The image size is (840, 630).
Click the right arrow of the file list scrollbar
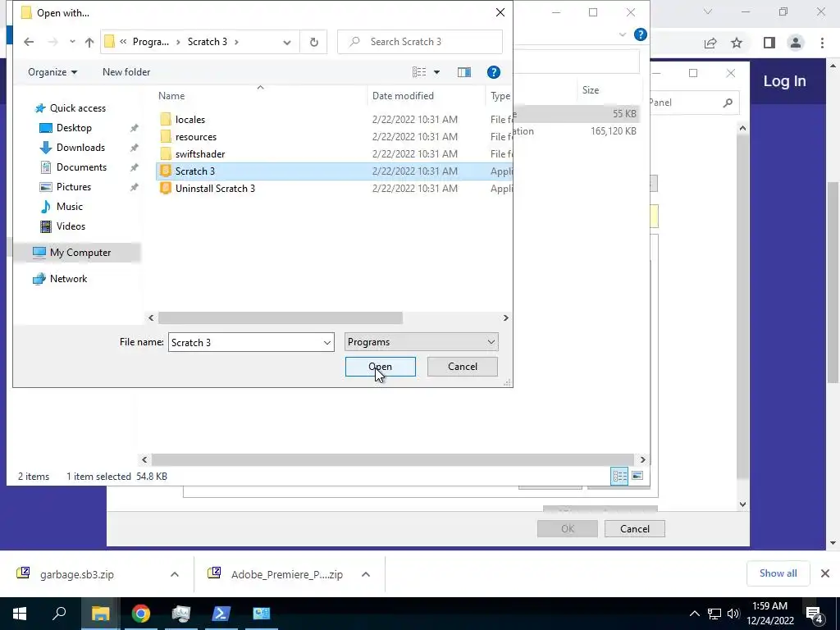point(505,317)
